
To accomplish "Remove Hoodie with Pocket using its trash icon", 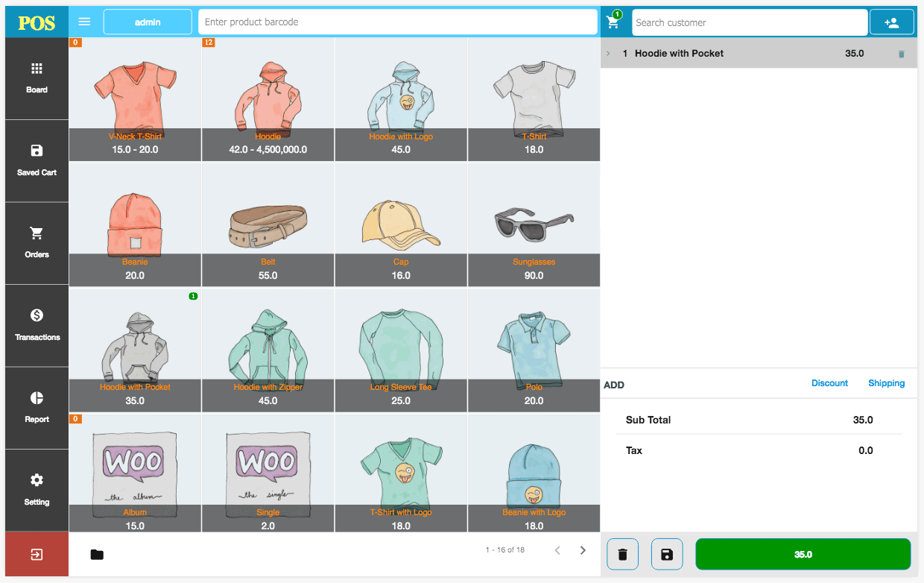I will click(902, 53).
